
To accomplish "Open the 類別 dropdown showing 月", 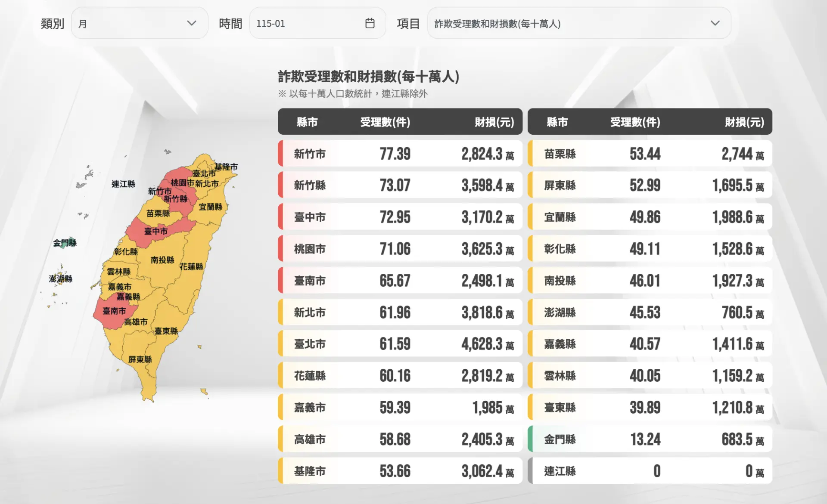I will tap(140, 23).
